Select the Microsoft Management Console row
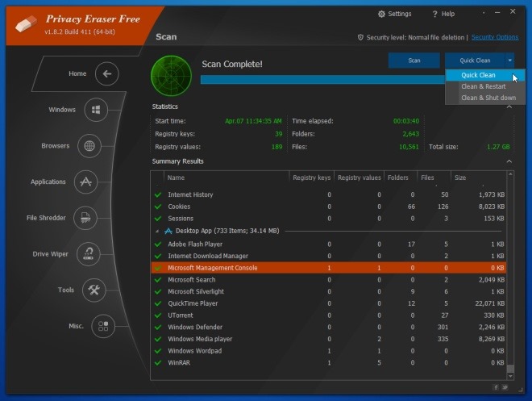This screenshot has width=532, height=401. click(328, 268)
